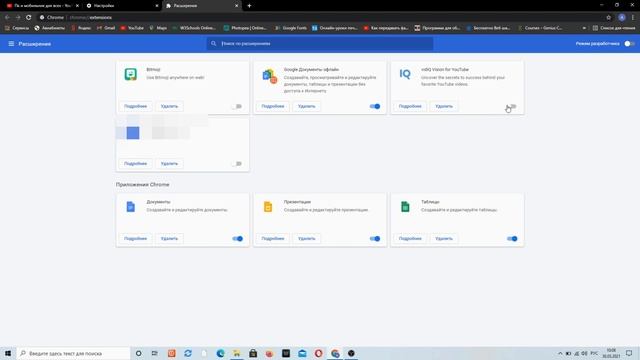Open the Windows Start menu
This screenshot has width=640, height=360.
pos(8,353)
